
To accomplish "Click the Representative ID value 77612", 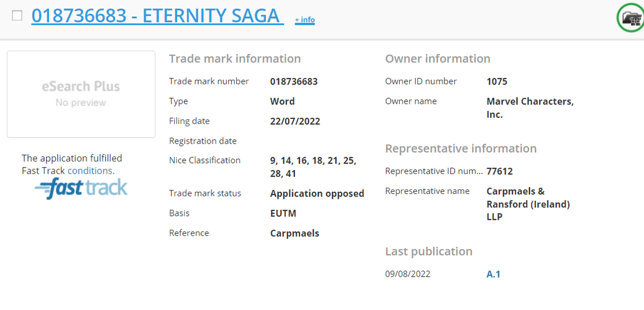I will tap(499, 171).
